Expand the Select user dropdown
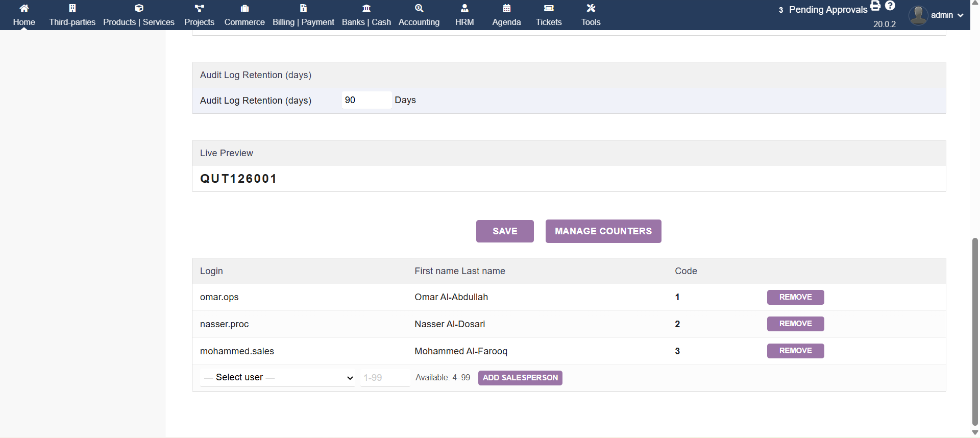980x438 pixels. [x=278, y=378]
